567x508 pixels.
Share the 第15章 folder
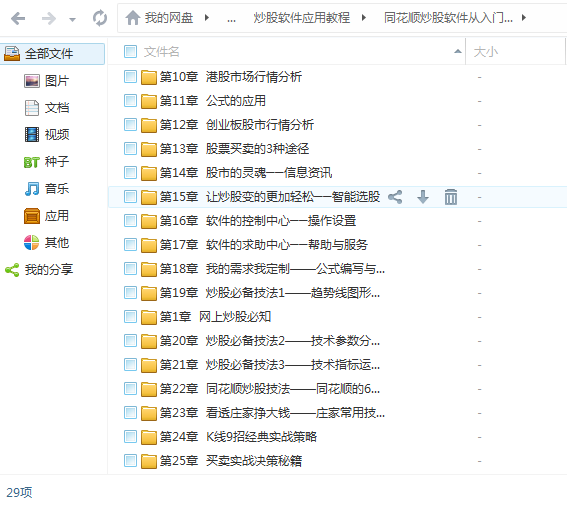(x=395, y=197)
